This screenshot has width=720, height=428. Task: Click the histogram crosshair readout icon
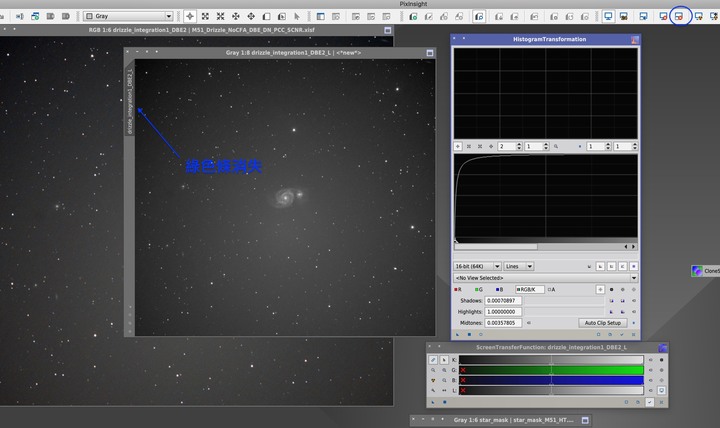458,146
